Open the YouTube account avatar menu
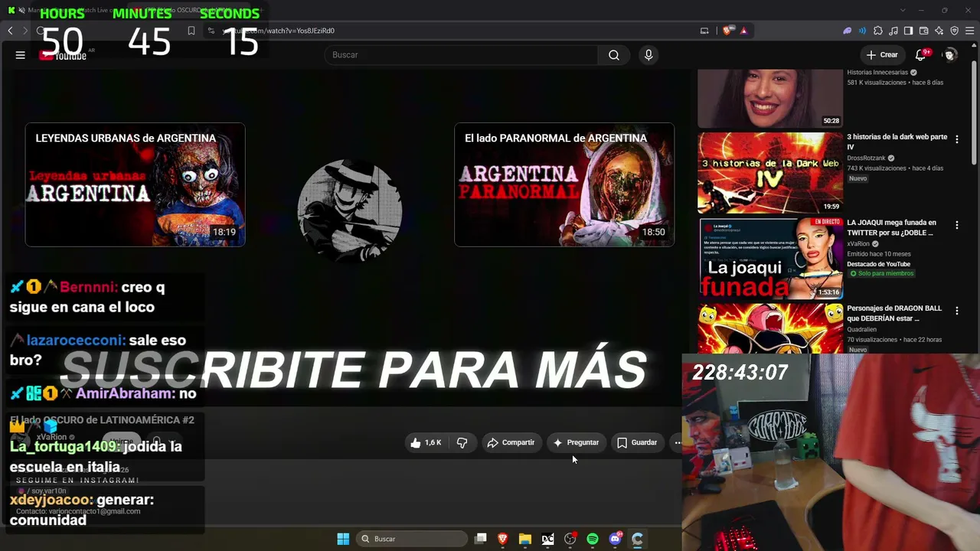Screen dimensions: 980x551 (x=950, y=55)
